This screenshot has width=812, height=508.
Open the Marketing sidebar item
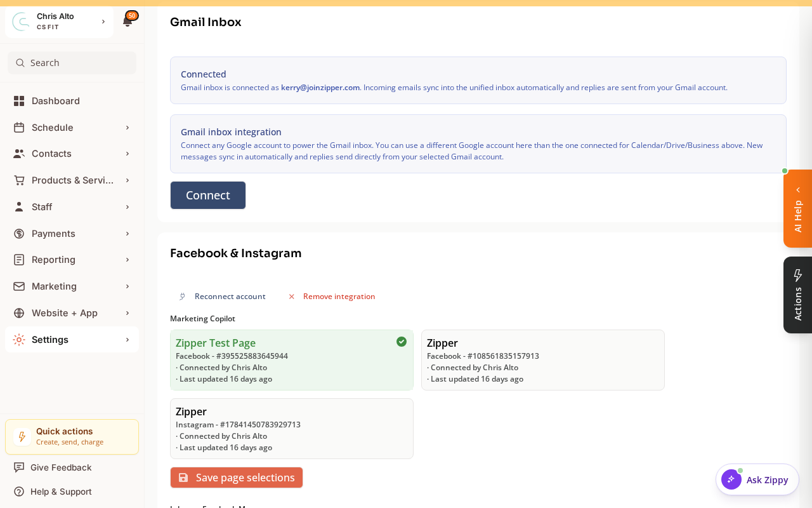pos(72,286)
